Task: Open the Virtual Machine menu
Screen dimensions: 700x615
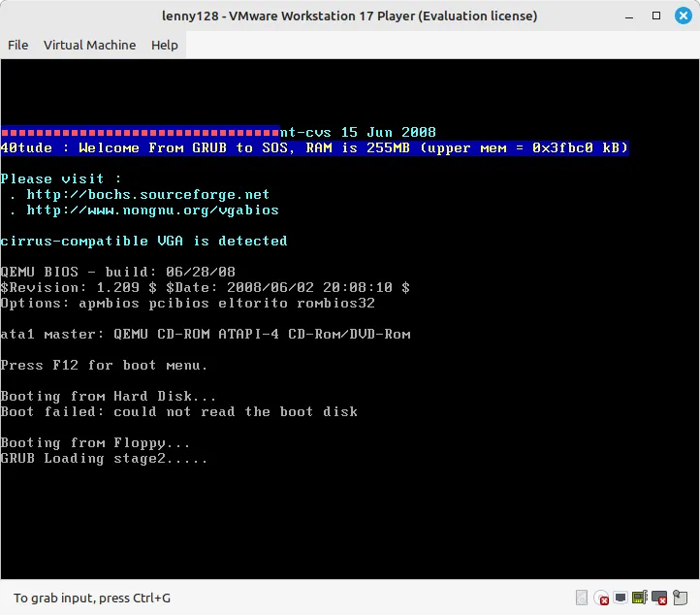Action: click(x=90, y=46)
